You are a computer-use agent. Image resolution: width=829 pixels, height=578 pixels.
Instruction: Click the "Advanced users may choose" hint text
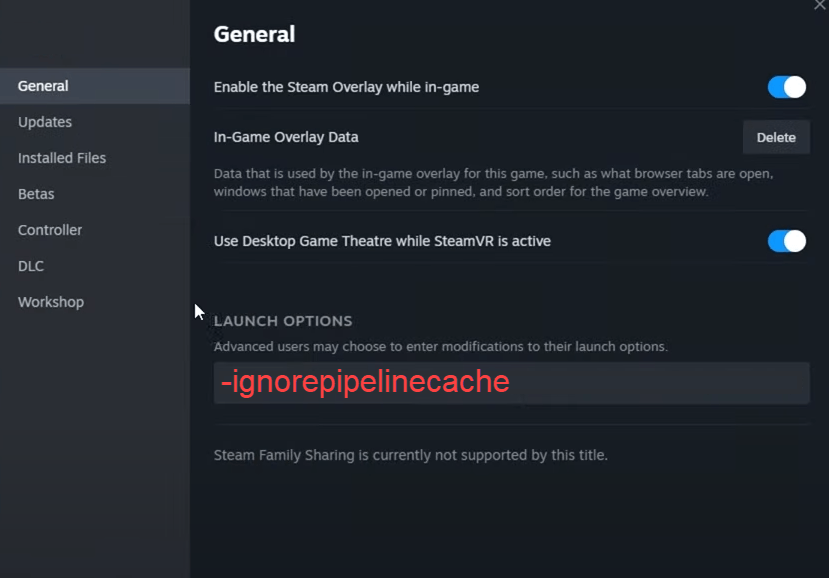click(440, 346)
